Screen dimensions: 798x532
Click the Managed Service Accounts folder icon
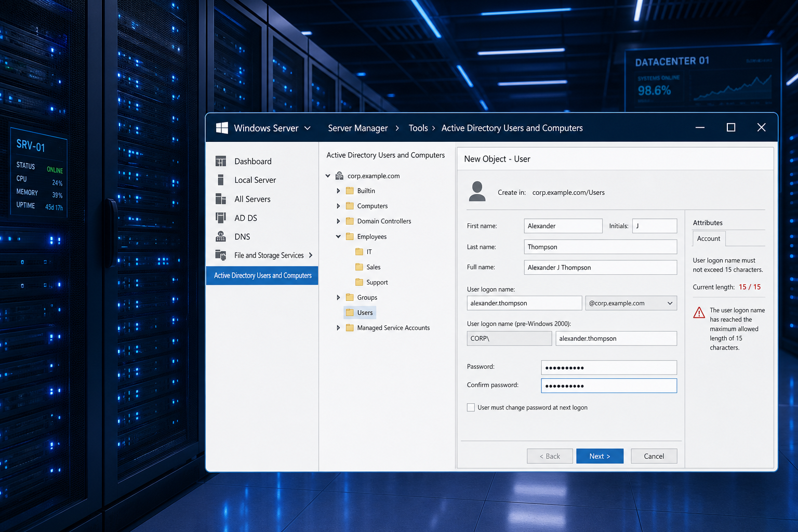pyautogui.click(x=350, y=328)
